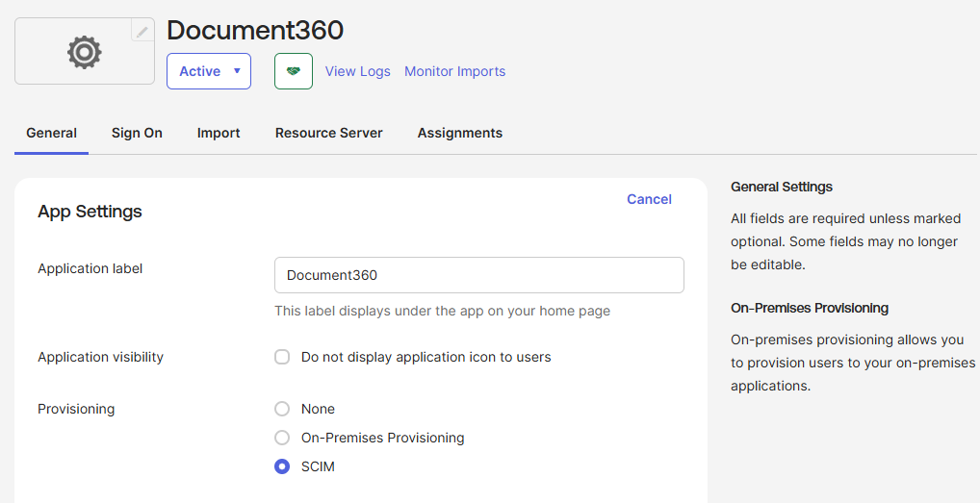Open the Active status dropdown
980x503 pixels.
[209, 71]
